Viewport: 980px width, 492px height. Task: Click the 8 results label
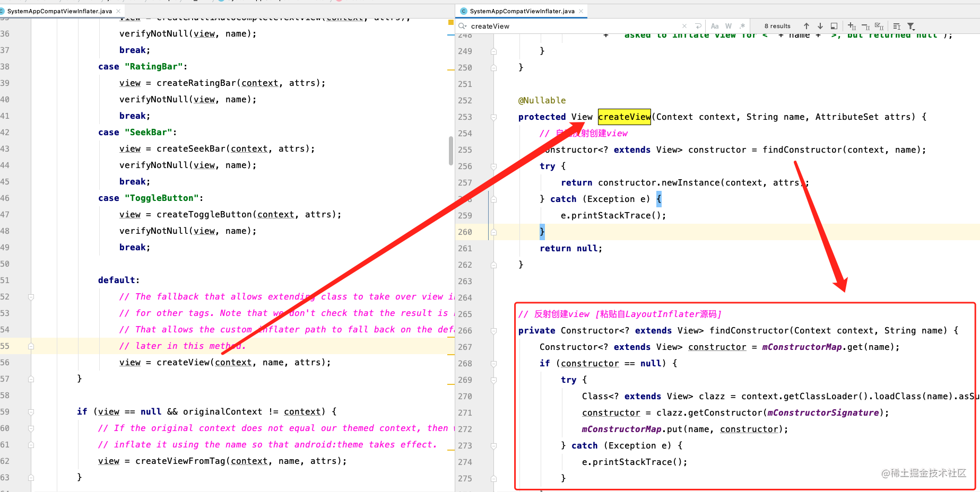click(777, 26)
